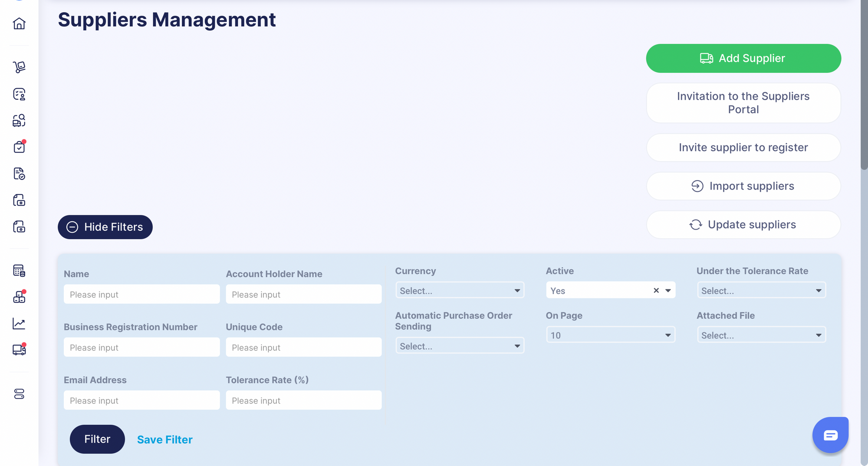Click the Save Filter link

click(164, 439)
